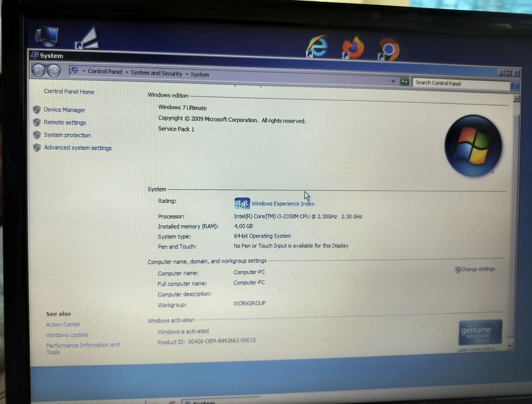Click the Device Manager shield icon
Screen dimensions: 532x404
click(x=37, y=109)
